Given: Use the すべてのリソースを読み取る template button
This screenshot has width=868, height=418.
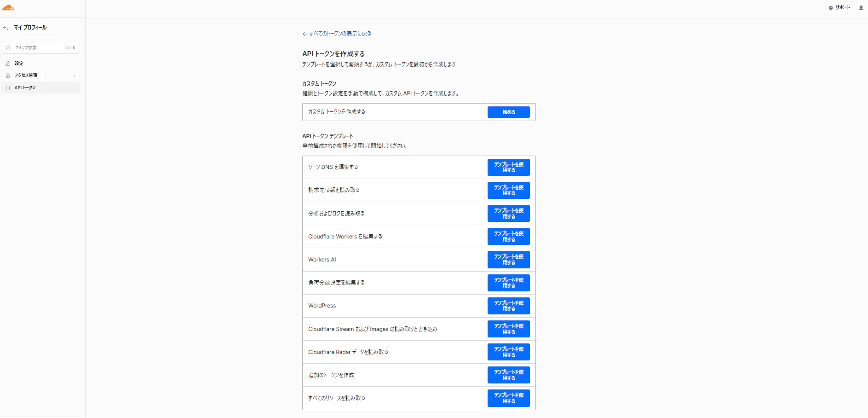Looking at the screenshot, I should click(x=509, y=398).
